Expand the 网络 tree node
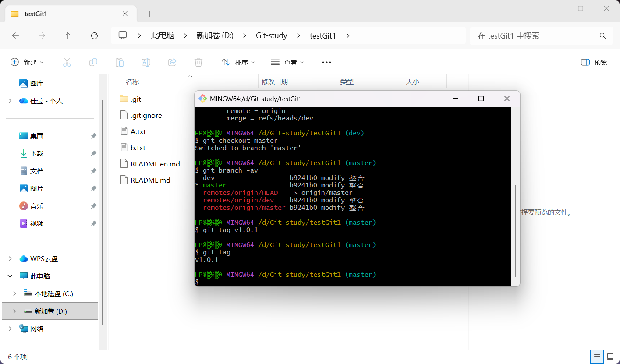Viewport: 620px width, 364px height. [x=10, y=329]
